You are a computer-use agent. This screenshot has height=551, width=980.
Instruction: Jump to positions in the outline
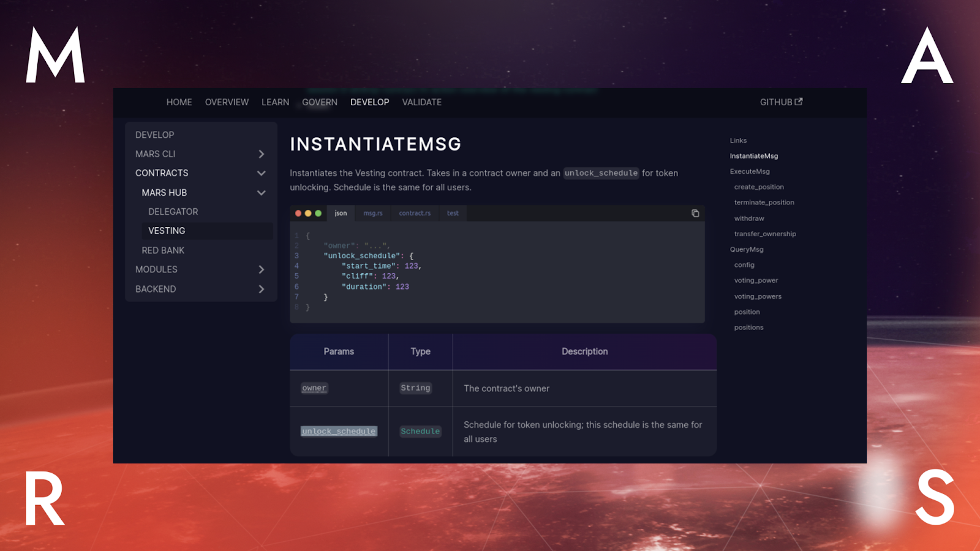coord(748,328)
